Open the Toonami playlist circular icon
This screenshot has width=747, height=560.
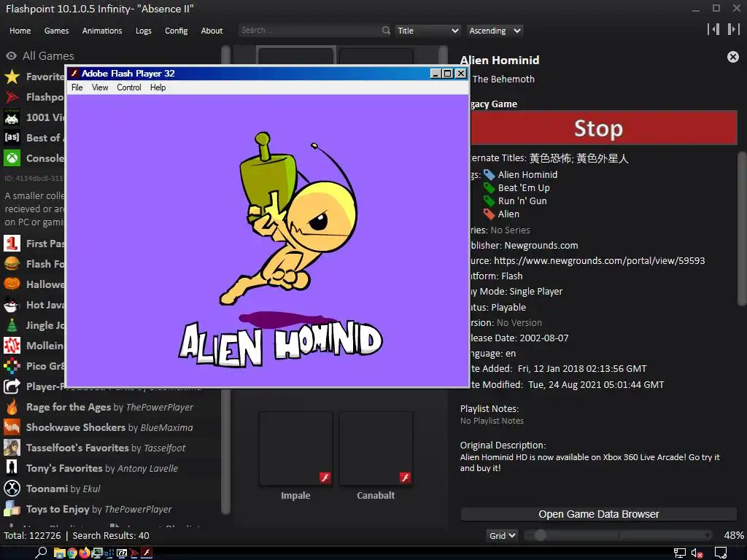coord(12,489)
